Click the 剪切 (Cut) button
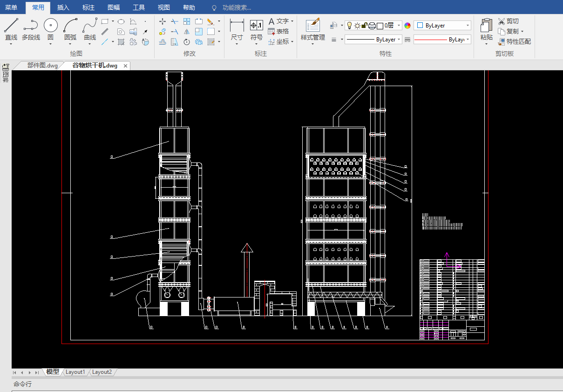 click(x=508, y=21)
